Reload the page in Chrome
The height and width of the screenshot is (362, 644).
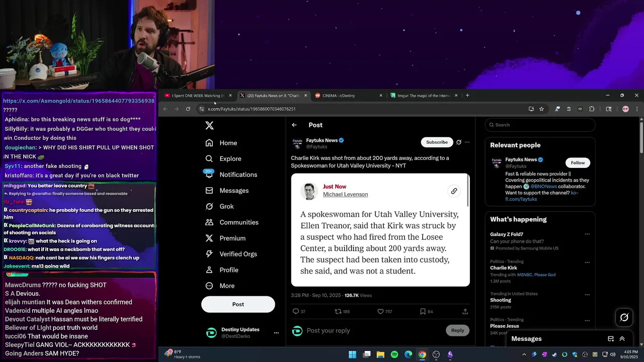(188, 109)
